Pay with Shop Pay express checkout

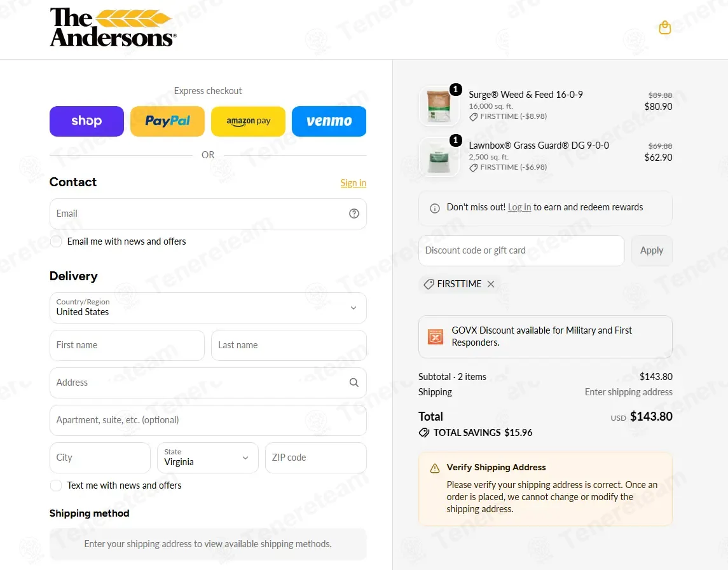(87, 121)
